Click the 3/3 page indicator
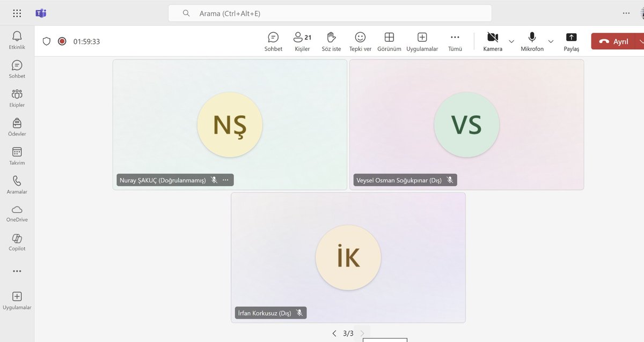Viewport: 644px width, 342px height. [x=348, y=333]
